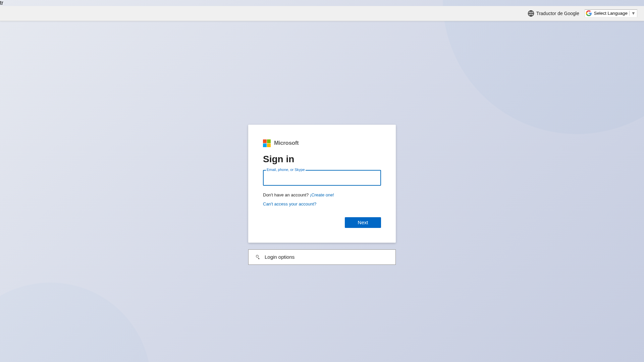Image resolution: width=644 pixels, height=362 pixels.
Task: Click the globe icon next to Traductor de Google
Action: coord(531,13)
